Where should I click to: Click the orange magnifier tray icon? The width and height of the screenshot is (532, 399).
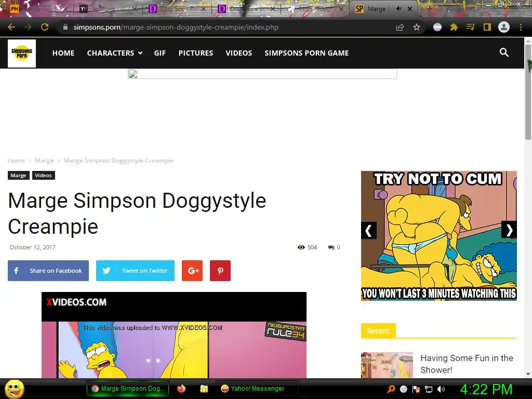(x=391, y=389)
